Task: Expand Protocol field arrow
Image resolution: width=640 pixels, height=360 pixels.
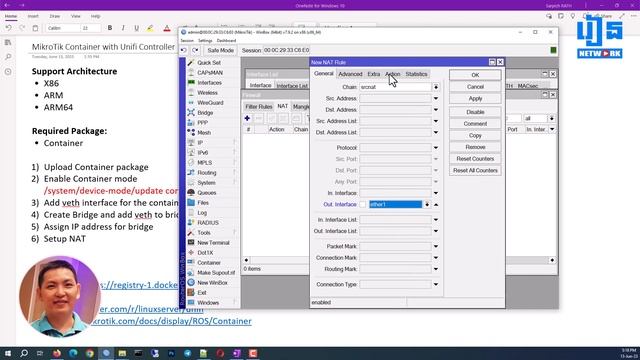Action: pos(436,148)
